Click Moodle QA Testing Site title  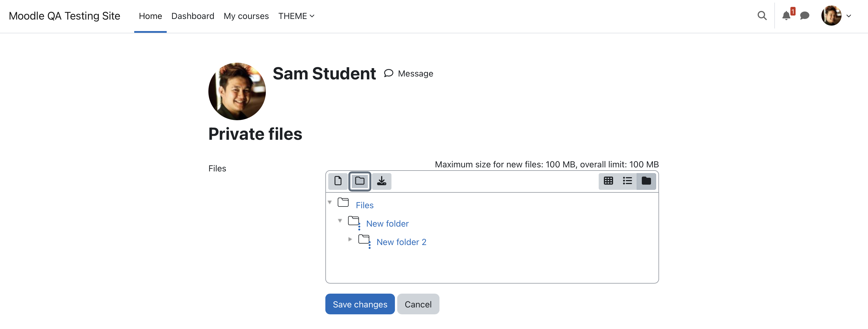coord(64,16)
